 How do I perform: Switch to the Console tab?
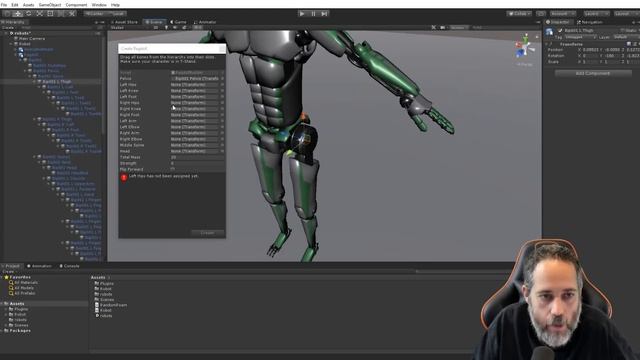point(69,266)
